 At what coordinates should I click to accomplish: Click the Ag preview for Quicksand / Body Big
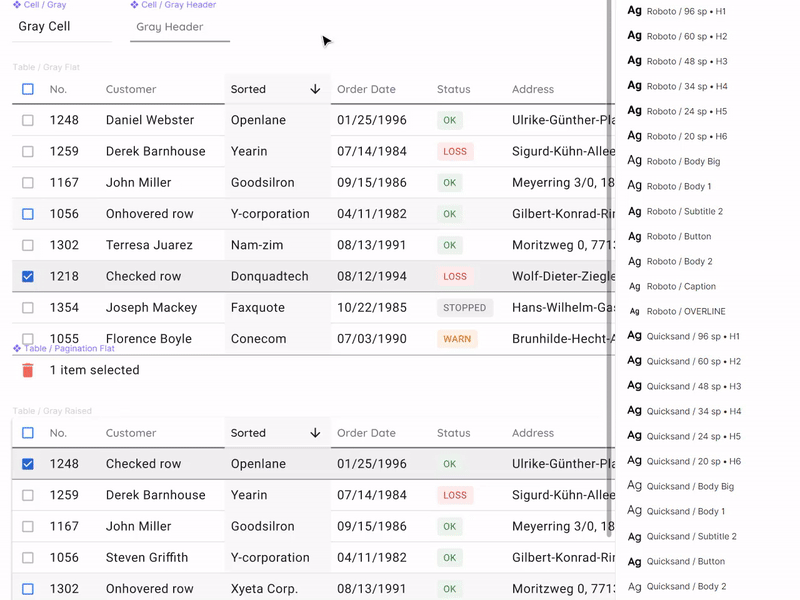(634, 486)
